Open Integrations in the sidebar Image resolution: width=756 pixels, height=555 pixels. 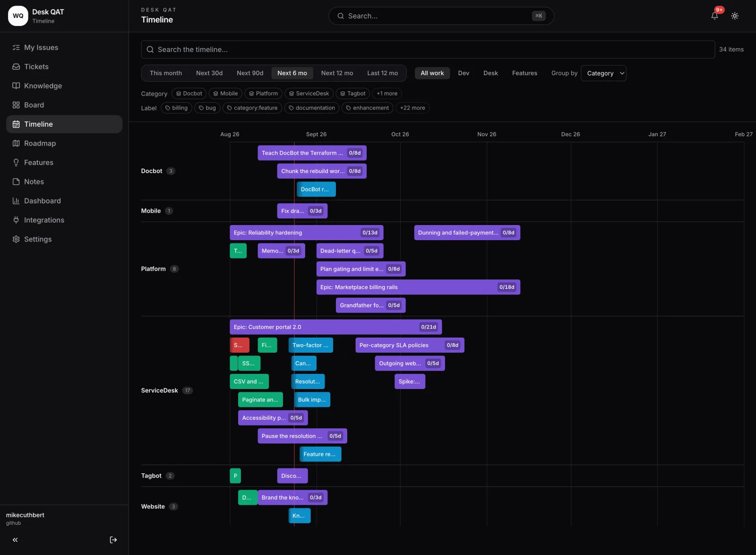64,220
